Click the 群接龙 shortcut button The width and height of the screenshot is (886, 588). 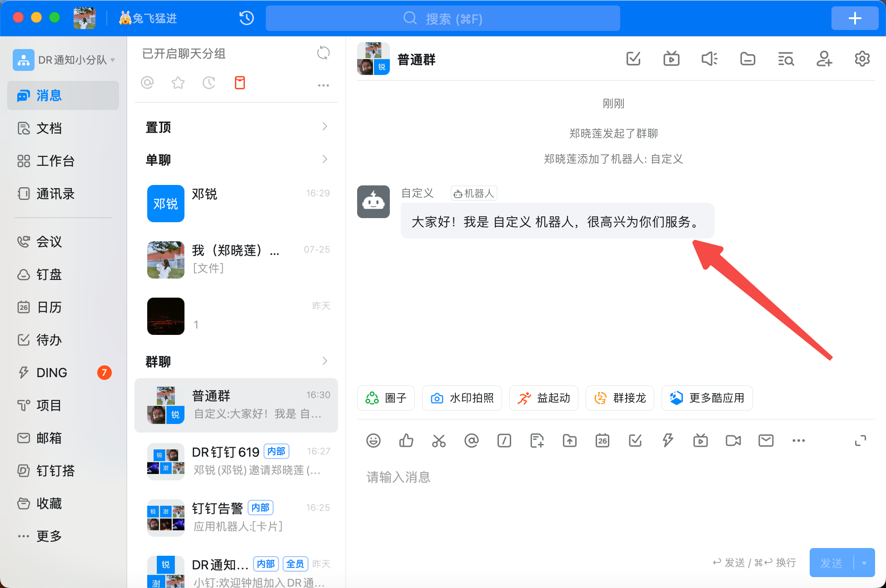620,398
